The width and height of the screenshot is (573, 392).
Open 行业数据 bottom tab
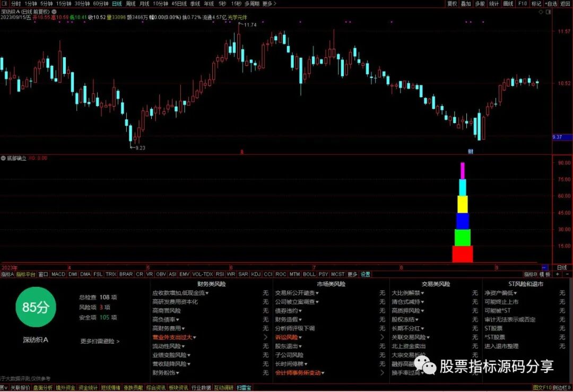202,388
